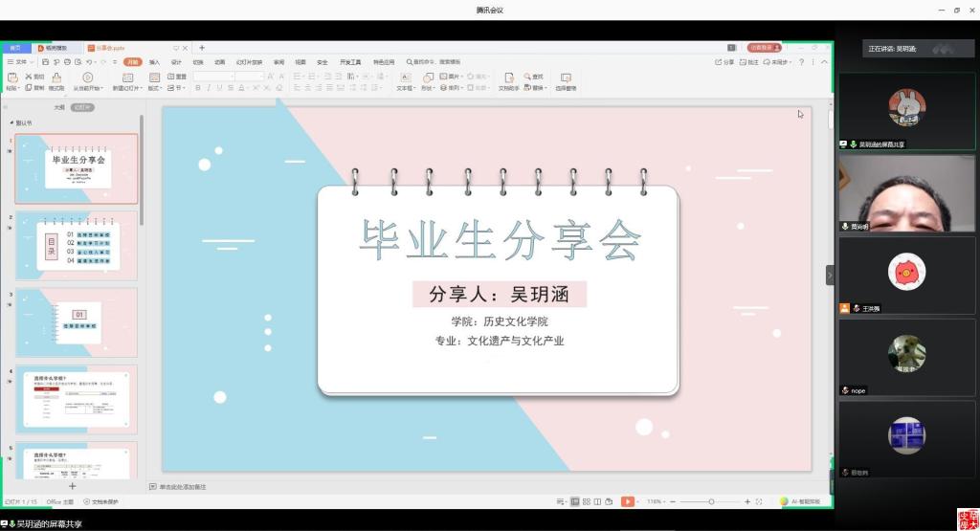Click the Paste icon in the ribbon

tap(12, 77)
